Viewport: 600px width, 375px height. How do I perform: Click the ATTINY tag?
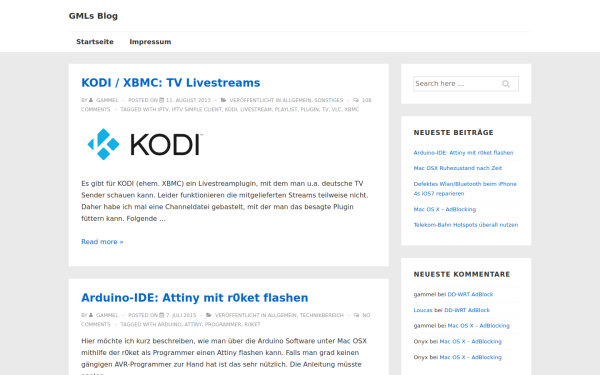tap(193, 324)
